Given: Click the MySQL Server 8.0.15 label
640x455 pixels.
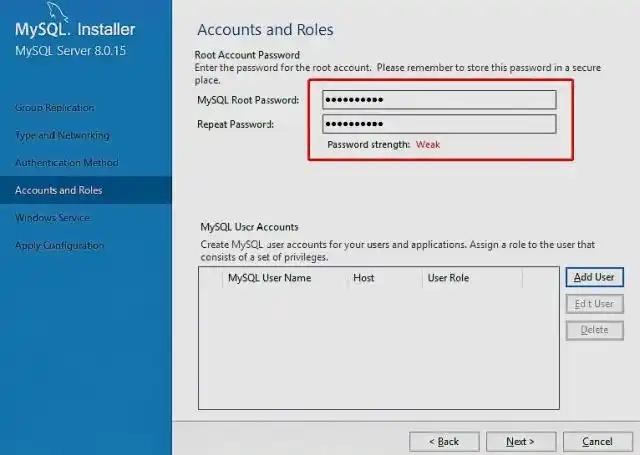Looking at the screenshot, I should pyautogui.click(x=71, y=51).
